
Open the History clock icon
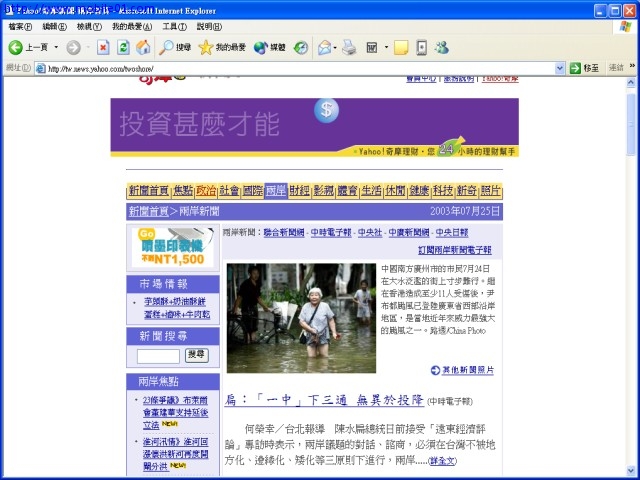[301, 47]
